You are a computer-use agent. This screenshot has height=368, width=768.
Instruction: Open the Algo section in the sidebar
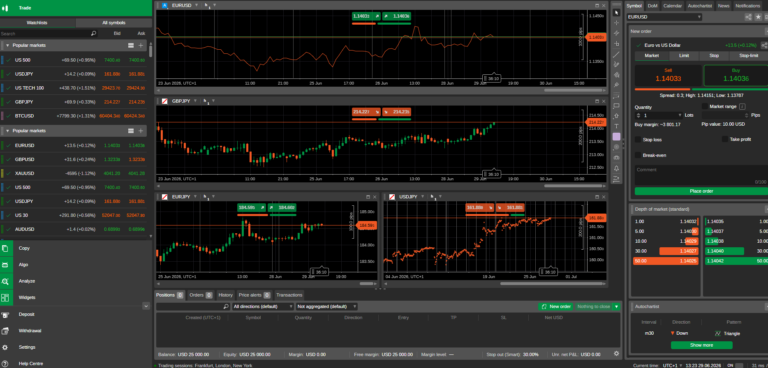click(x=76, y=265)
